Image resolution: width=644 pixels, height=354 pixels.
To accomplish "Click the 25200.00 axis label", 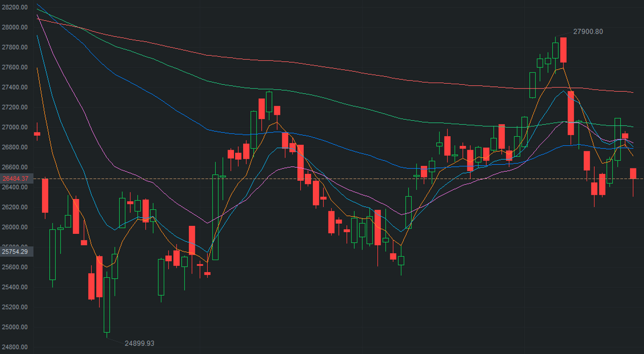I will tap(14, 307).
